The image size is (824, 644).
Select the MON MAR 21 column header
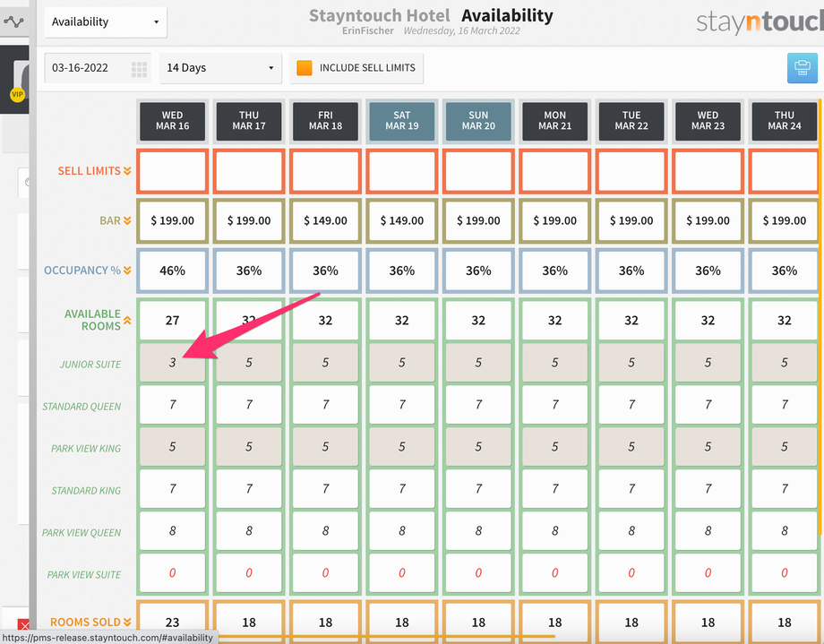click(x=555, y=121)
